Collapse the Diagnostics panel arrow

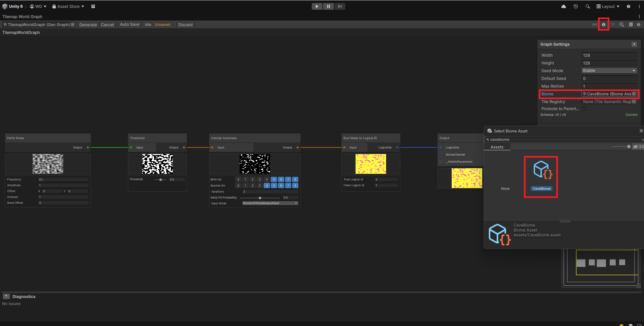coord(6,296)
